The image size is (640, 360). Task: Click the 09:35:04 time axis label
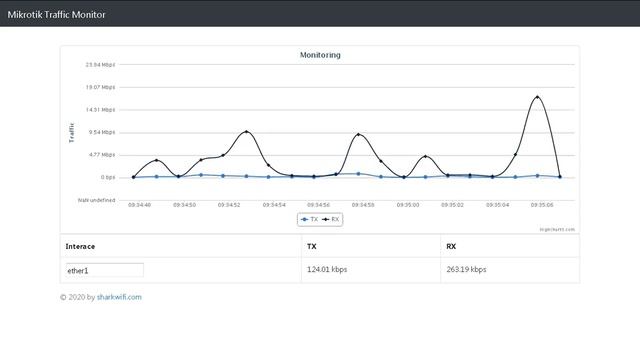tap(498, 205)
